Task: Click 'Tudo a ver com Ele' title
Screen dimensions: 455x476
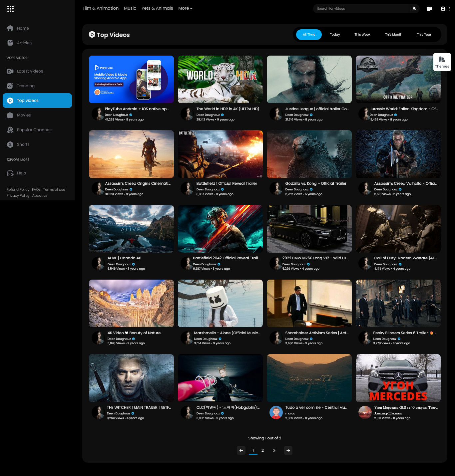Action: point(316,407)
